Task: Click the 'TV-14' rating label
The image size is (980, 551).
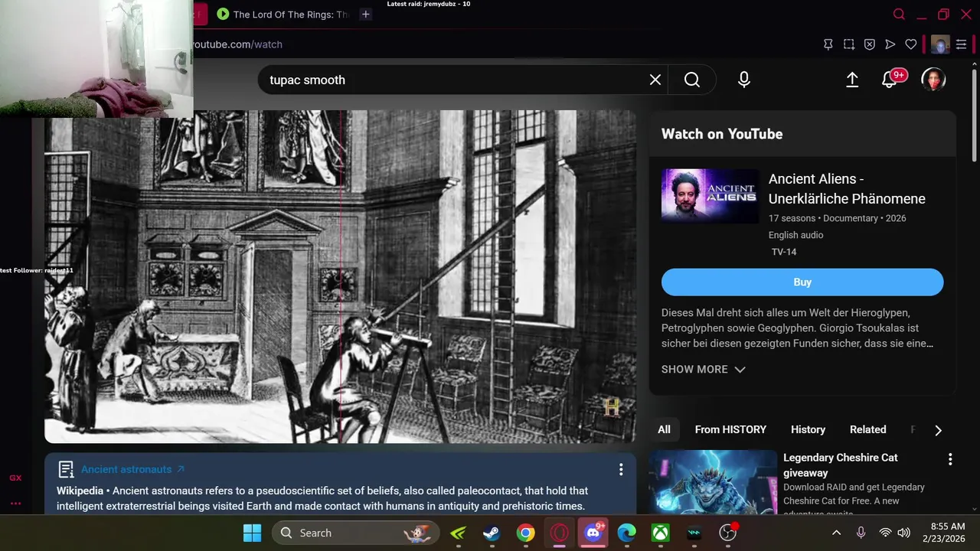Action: pyautogui.click(x=784, y=252)
